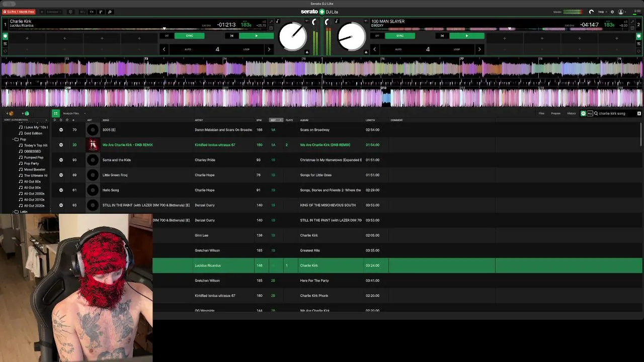The image size is (644, 362).
Task: Open the deck 2 cue points tab
Action: 638,36
